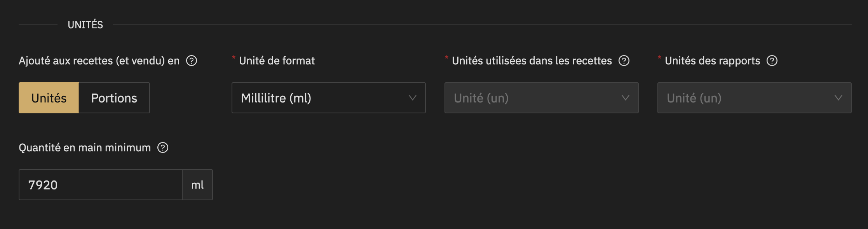Click the 'UNITÉS' section heading
Image resolution: width=868 pixels, height=229 pixels.
[x=85, y=25]
